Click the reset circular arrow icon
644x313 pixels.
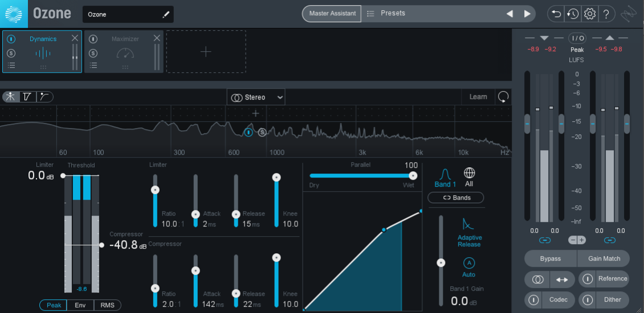(503, 97)
